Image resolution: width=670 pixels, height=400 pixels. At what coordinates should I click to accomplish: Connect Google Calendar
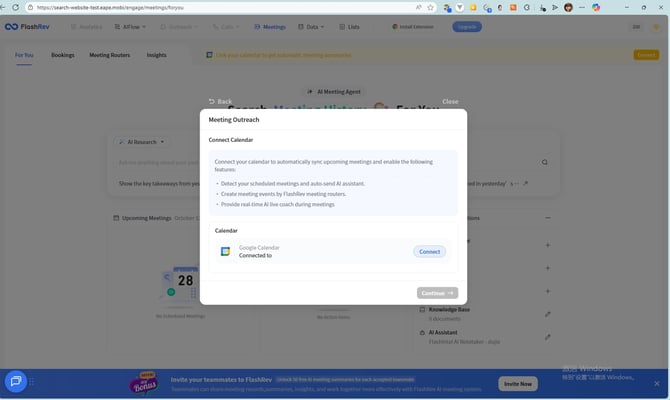click(429, 251)
